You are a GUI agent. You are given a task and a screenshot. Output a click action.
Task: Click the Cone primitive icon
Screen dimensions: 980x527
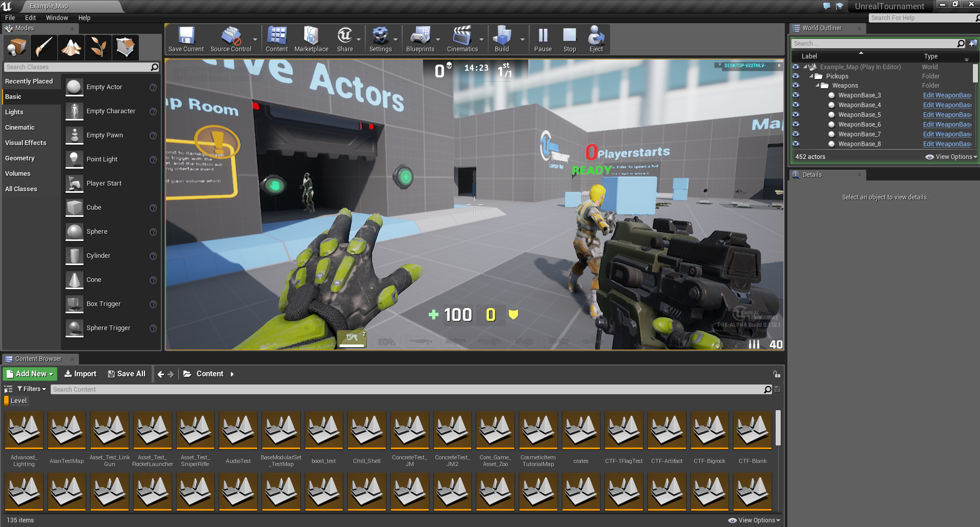pos(74,280)
